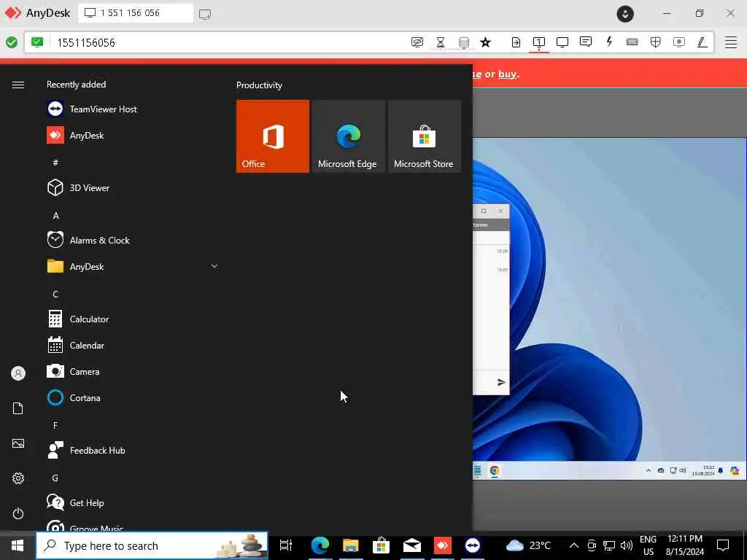Image resolution: width=747 pixels, height=560 pixels.
Task: Launch AnyDesk from Recently added list
Action: click(133, 135)
